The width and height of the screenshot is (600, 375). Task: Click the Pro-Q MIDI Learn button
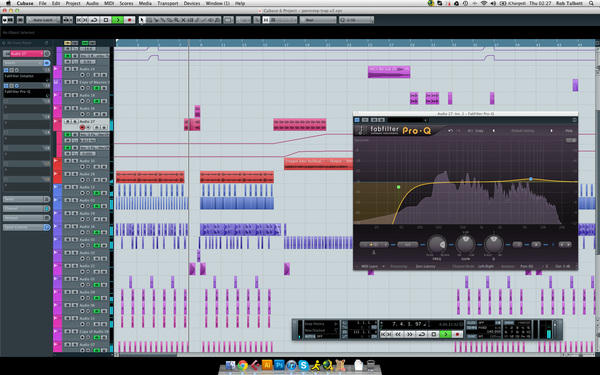click(370, 266)
